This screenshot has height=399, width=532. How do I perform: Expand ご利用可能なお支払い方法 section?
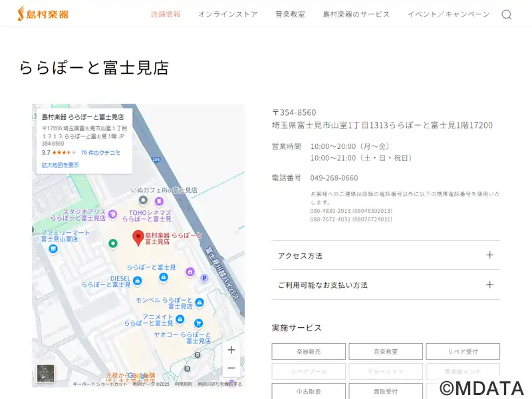click(386, 285)
